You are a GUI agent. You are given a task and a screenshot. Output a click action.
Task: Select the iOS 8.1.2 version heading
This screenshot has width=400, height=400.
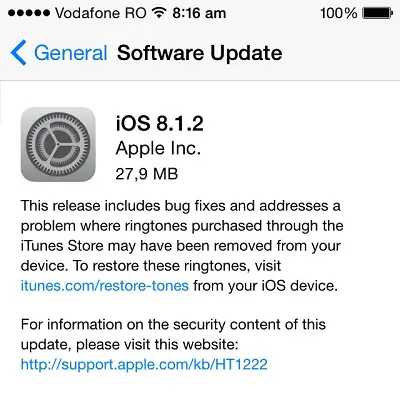pyautogui.click(x=160, y=123)
